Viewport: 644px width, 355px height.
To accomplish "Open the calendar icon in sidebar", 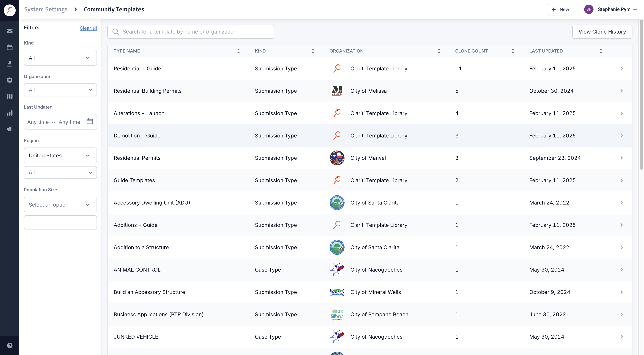I will (x=10, y=47).
